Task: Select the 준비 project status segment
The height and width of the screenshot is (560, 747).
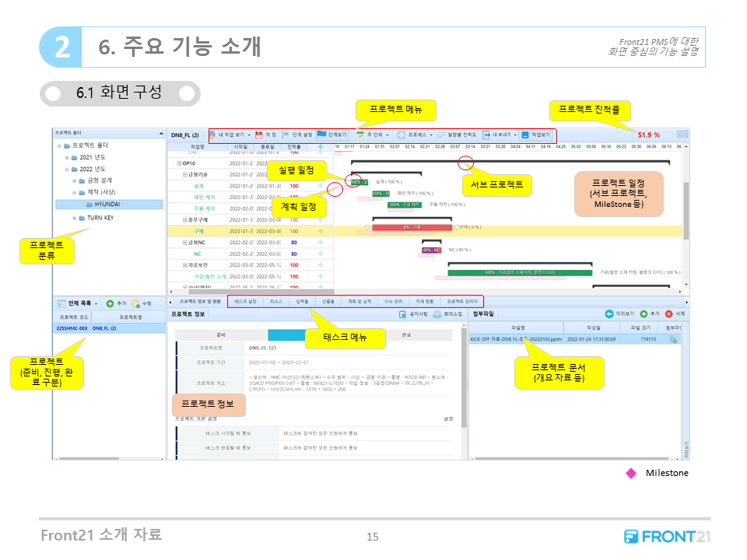Action: coord(222,335)
